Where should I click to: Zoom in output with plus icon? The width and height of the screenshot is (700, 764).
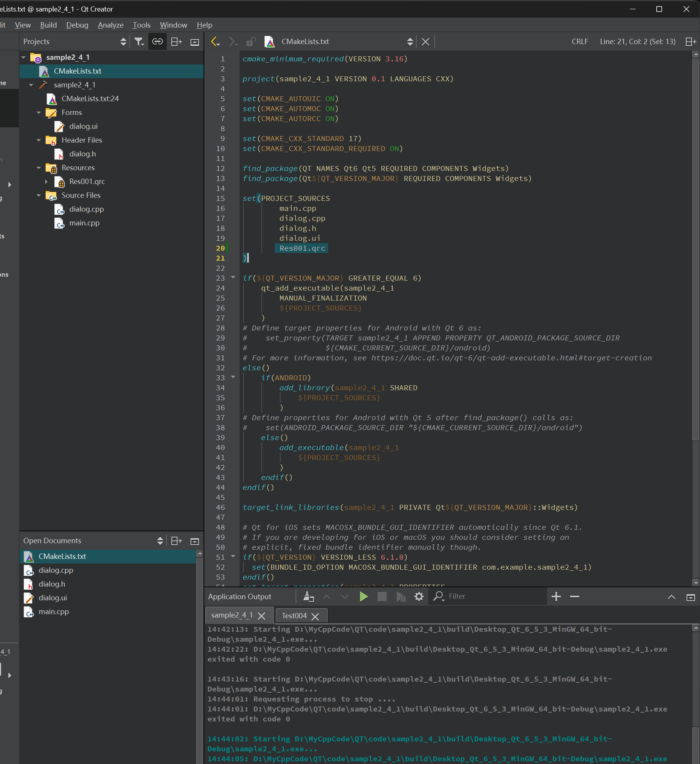click(556, 596)
